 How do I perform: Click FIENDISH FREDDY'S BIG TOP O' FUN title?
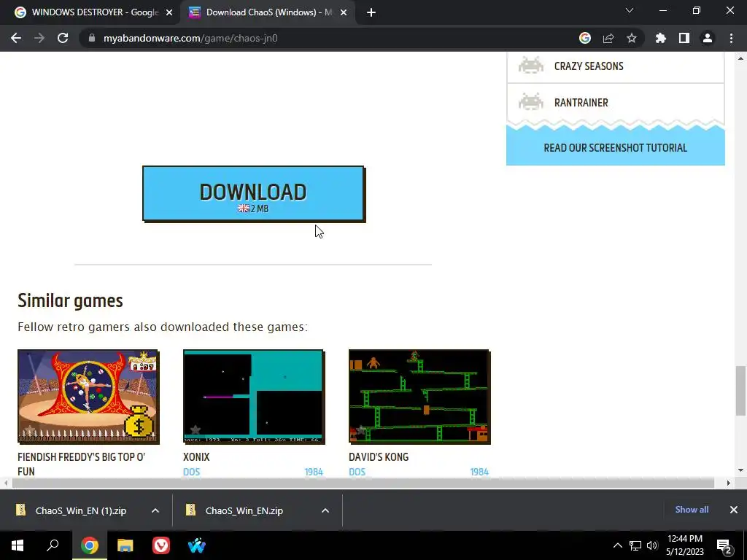(x=82, y=464)
